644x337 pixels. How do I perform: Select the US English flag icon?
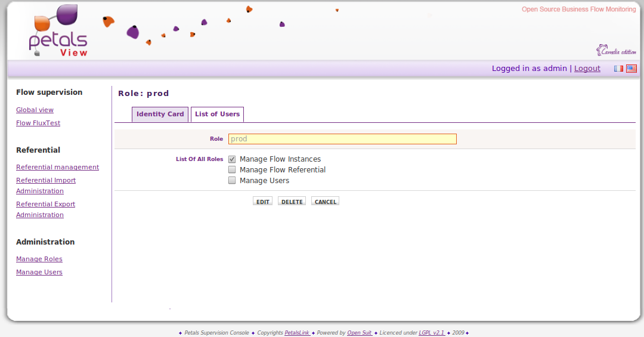click(631, 69)
